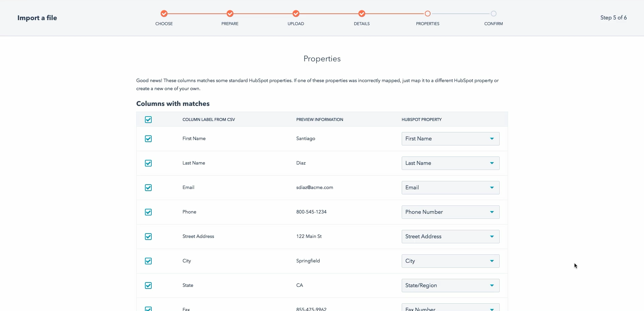
Task: Click the Choose step checkmark icon
Action: 164,14
